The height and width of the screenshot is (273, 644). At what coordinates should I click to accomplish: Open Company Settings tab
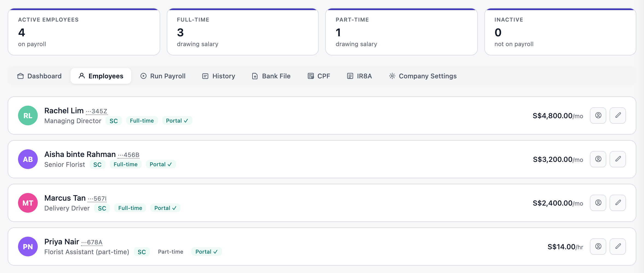[x=423, y=76]
